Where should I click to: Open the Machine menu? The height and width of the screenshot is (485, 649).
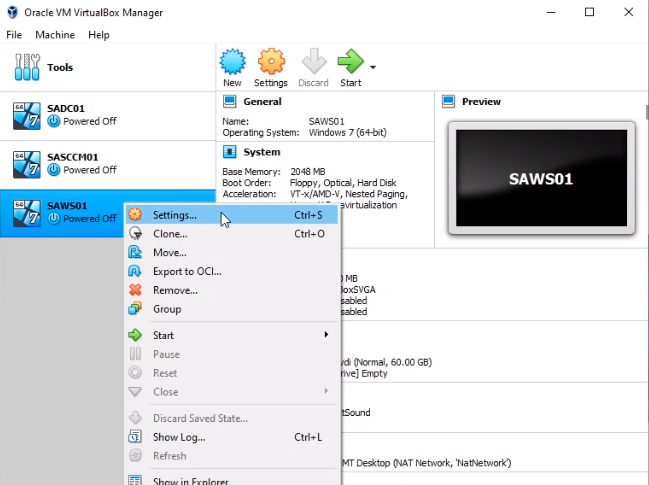click(x=55, y=35)
